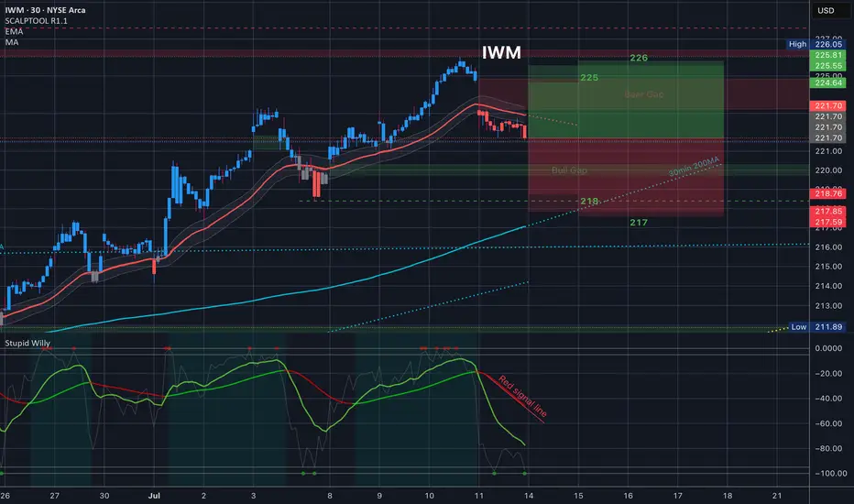
Task: Click date 11 on the time axis
Action: pos(478,496)
